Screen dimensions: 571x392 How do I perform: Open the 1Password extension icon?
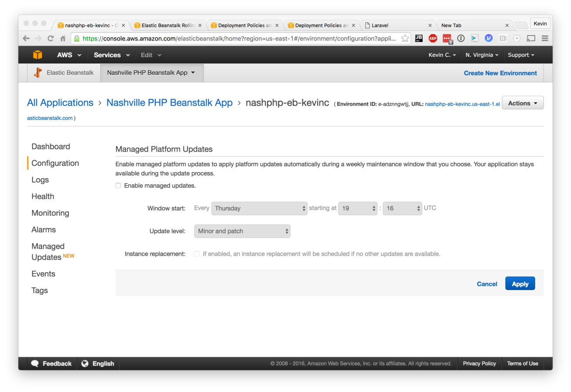[x=461, y=38]
